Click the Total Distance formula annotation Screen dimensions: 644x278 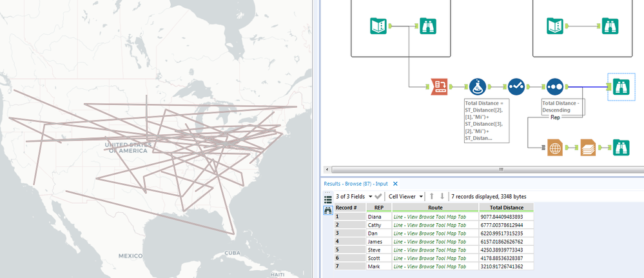pos(487,121)
